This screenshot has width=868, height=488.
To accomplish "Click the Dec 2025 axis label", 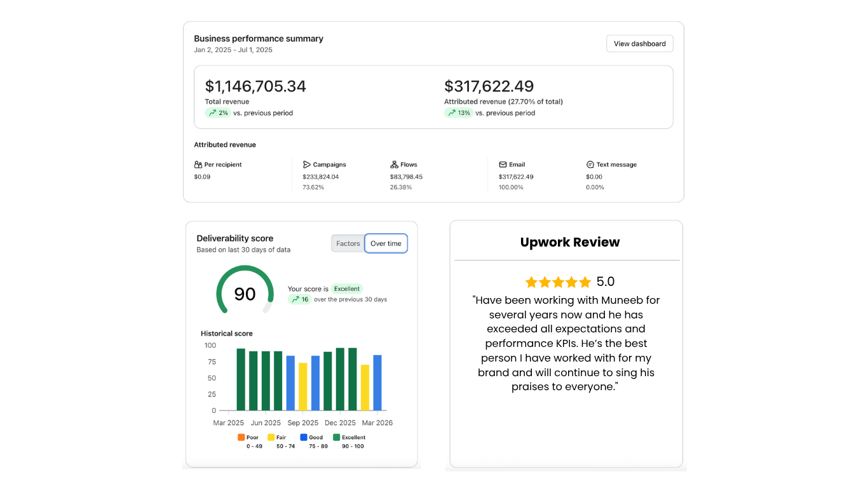I will 340,423.
